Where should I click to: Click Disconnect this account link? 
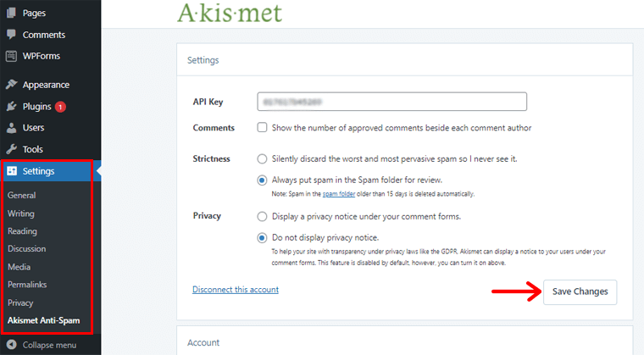tap(236, 290)
